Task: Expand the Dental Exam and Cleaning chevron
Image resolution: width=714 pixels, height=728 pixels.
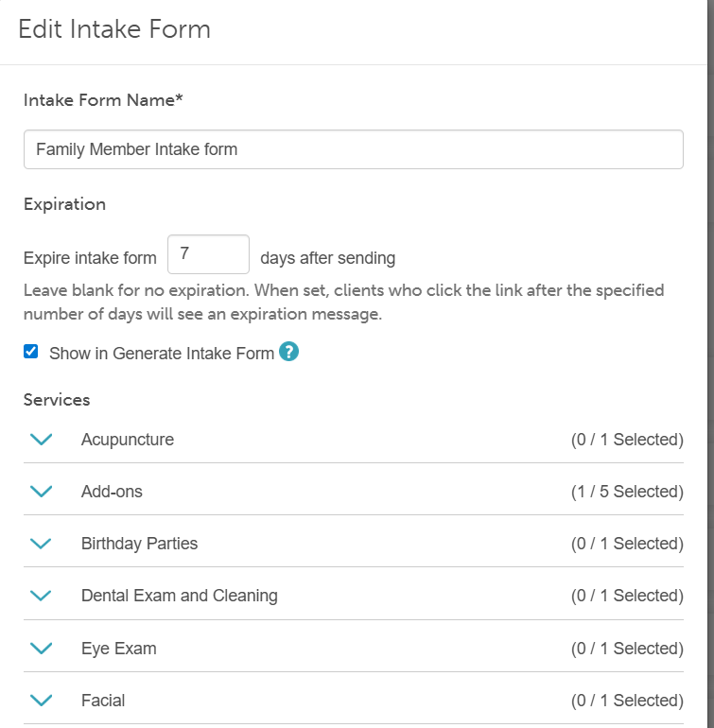Action: 41,596
